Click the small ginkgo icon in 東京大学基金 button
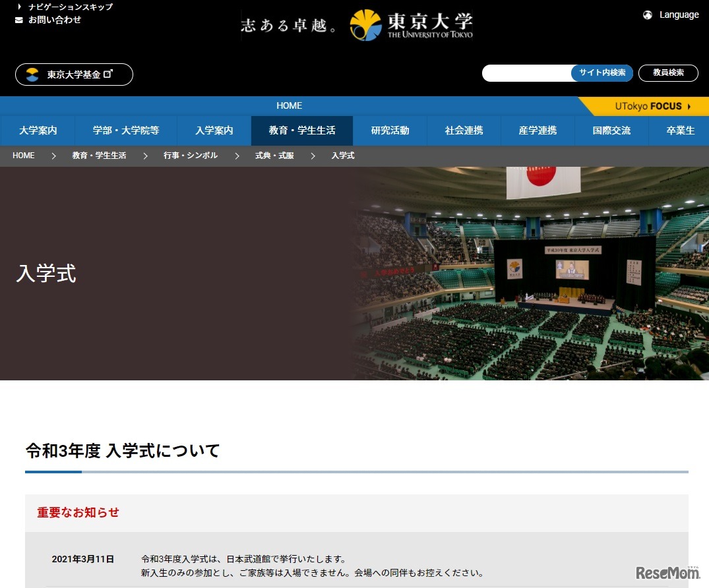709x588 pixels. (32, 74)
